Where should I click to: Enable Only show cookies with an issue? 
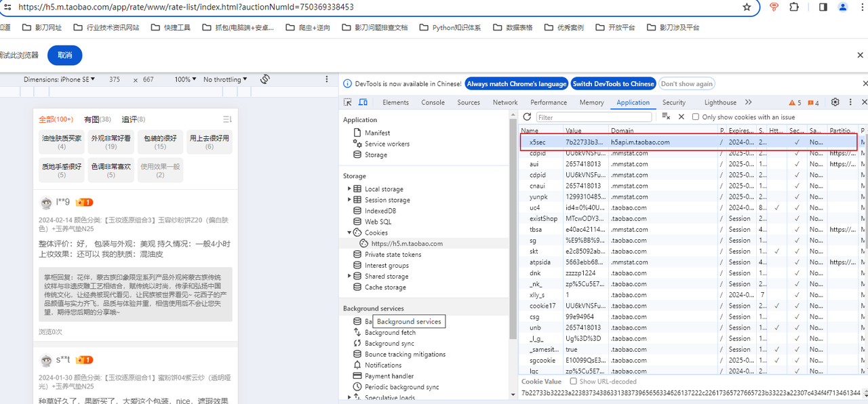(696, 117)
